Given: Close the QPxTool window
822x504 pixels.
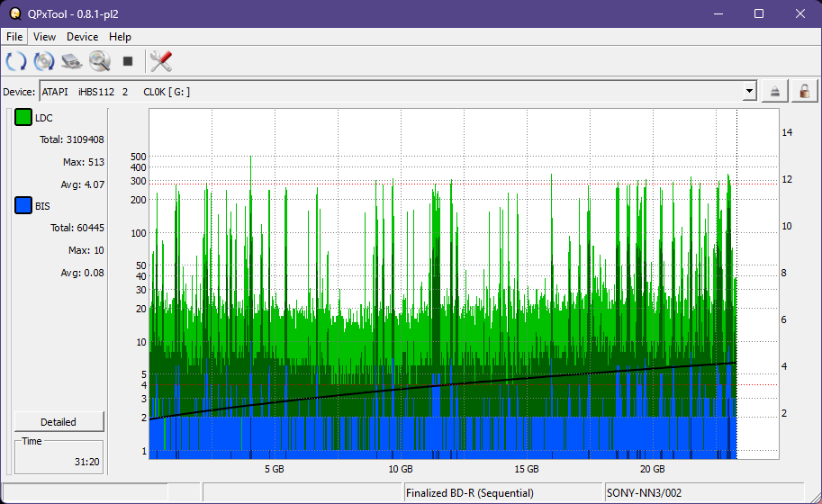Looking at the screenshot, I should pos(800,13).
